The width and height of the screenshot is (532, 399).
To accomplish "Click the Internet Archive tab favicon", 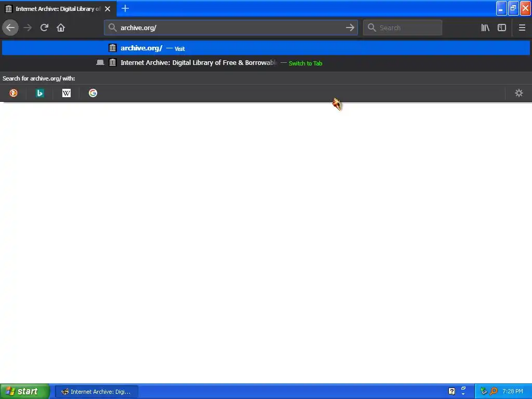I will (x=9, y=9).
